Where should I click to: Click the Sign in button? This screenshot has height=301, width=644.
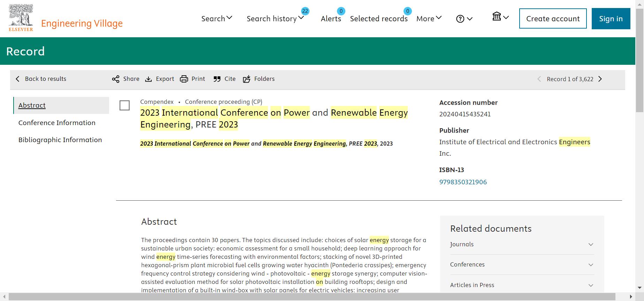tap(611, 18)
